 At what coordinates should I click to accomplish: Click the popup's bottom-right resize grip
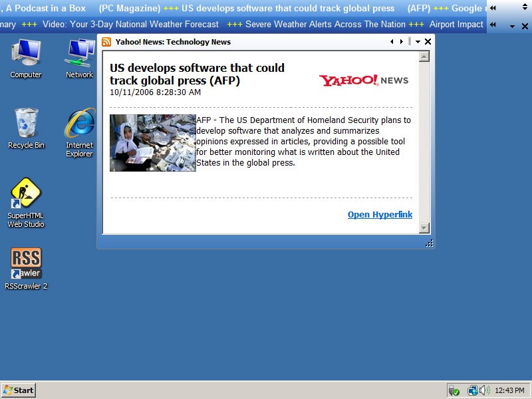[430, 243]
